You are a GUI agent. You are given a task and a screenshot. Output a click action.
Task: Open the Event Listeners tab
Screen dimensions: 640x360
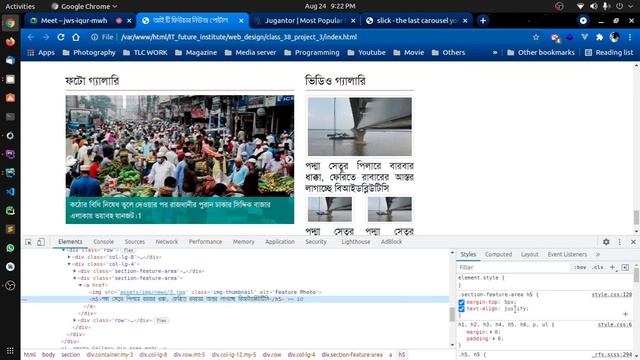(567, 254)
